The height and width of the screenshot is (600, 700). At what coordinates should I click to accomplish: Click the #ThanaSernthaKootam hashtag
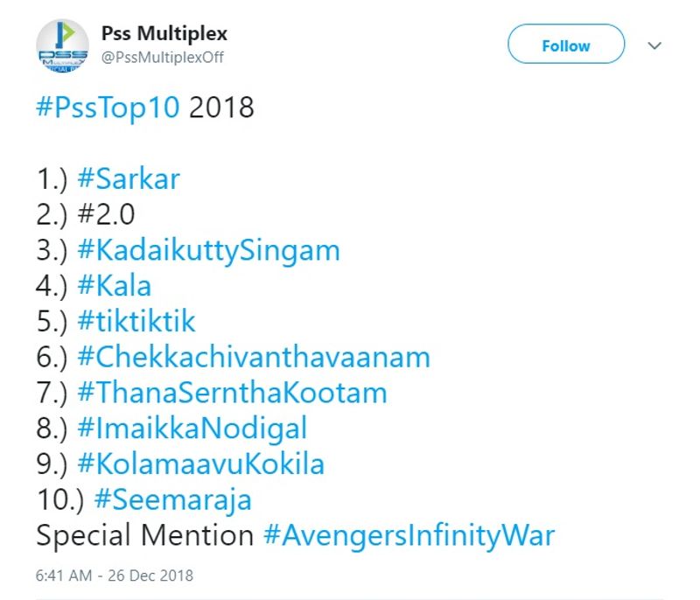click(x=232, y=393)
